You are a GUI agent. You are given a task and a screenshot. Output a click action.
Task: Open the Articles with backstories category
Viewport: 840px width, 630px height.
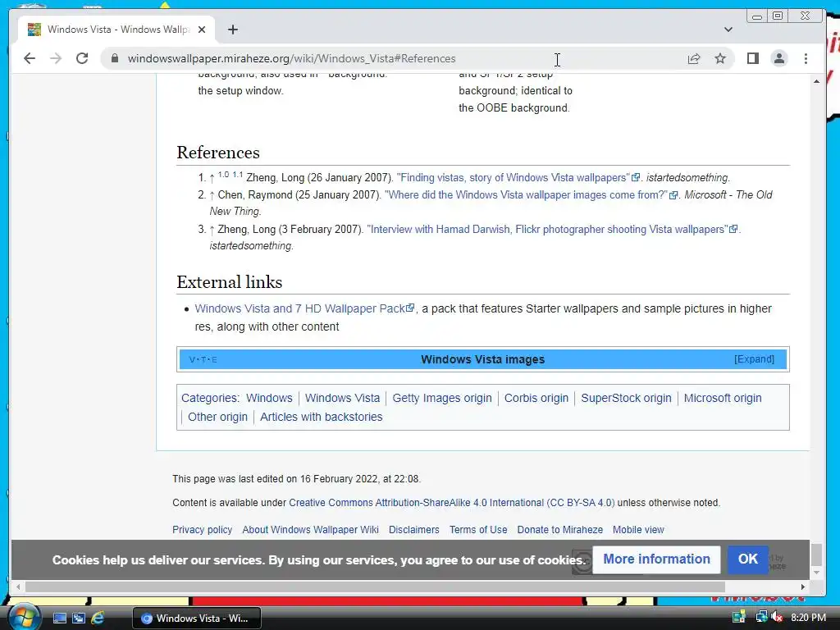click(321, 417)
